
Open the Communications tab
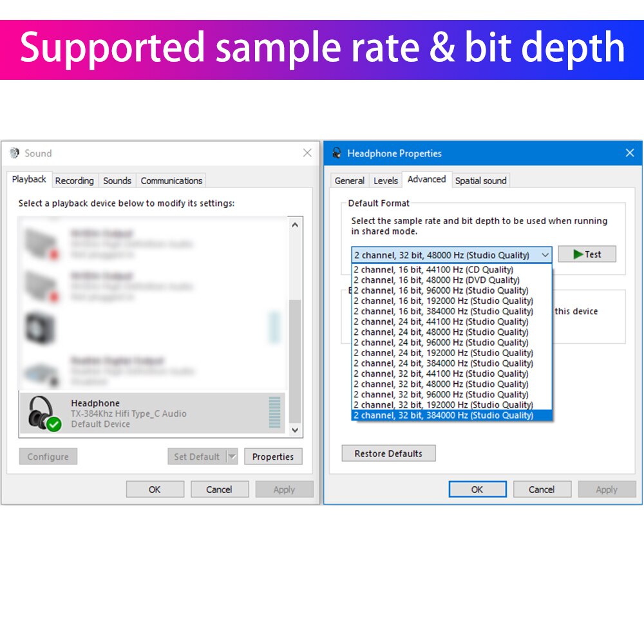[171, 181]
